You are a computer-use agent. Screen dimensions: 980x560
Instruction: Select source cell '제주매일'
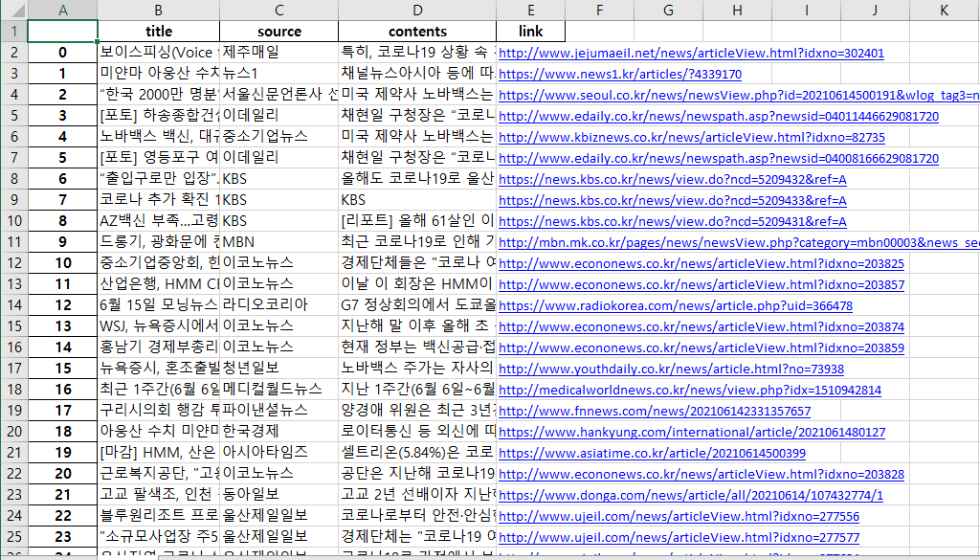[x=278, y=53]
